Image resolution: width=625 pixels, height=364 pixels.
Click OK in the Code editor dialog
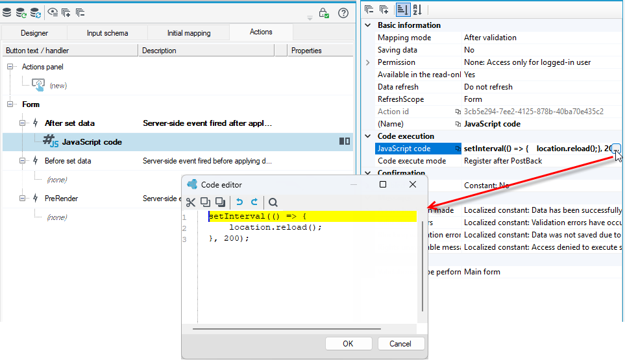(349, 344)
